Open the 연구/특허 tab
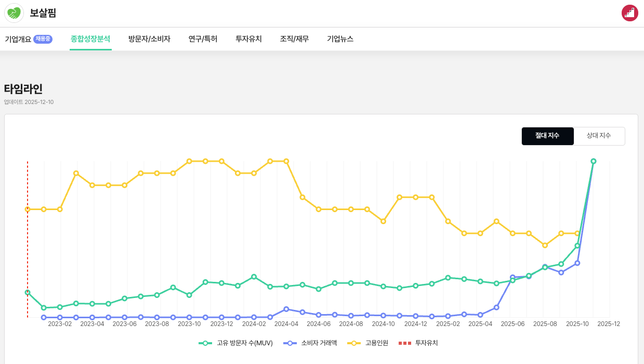Screen dimensions: 644x364 tap(203, 38)
